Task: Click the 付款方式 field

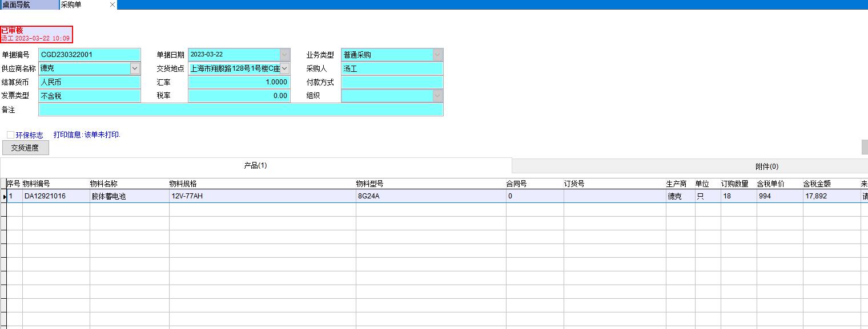Action: [392, 82]
